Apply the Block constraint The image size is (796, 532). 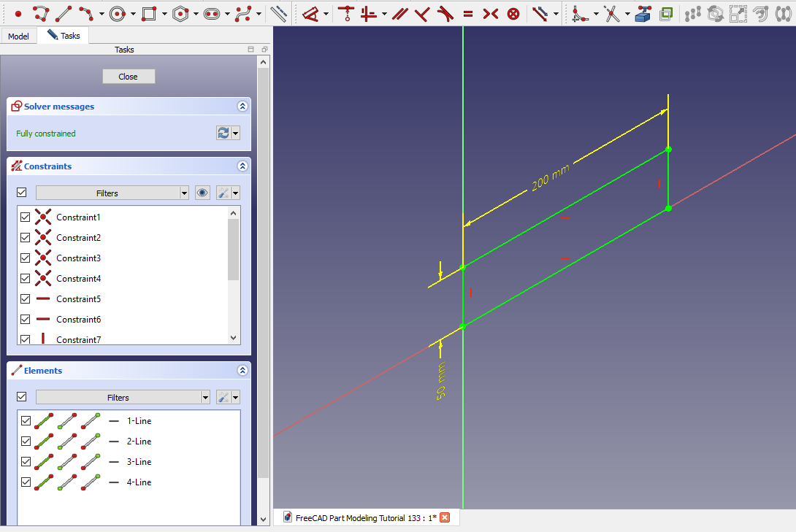point(513,13)
